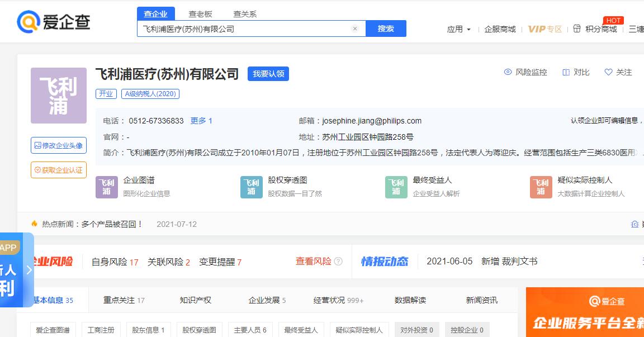Click the 对外投资 0 sub-tab

tap(417, 330)
